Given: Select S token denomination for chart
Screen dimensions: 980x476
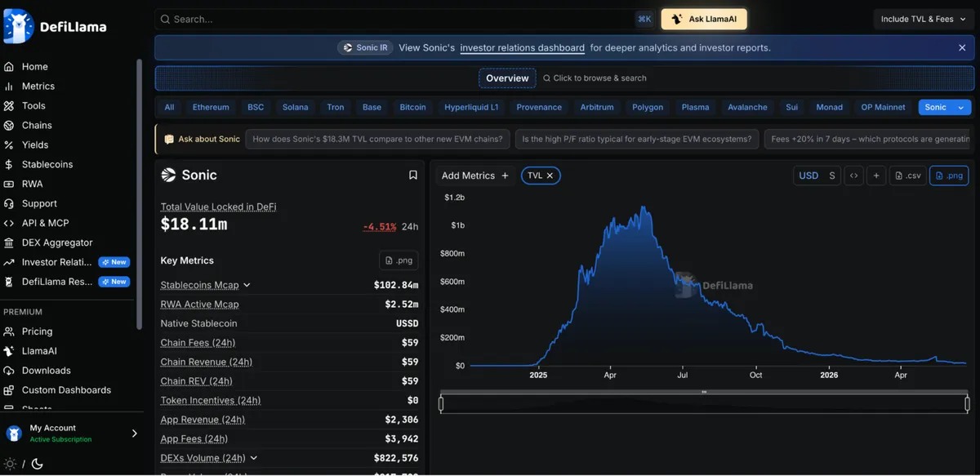Looking at the screenshot, I should tap(832, 176).
